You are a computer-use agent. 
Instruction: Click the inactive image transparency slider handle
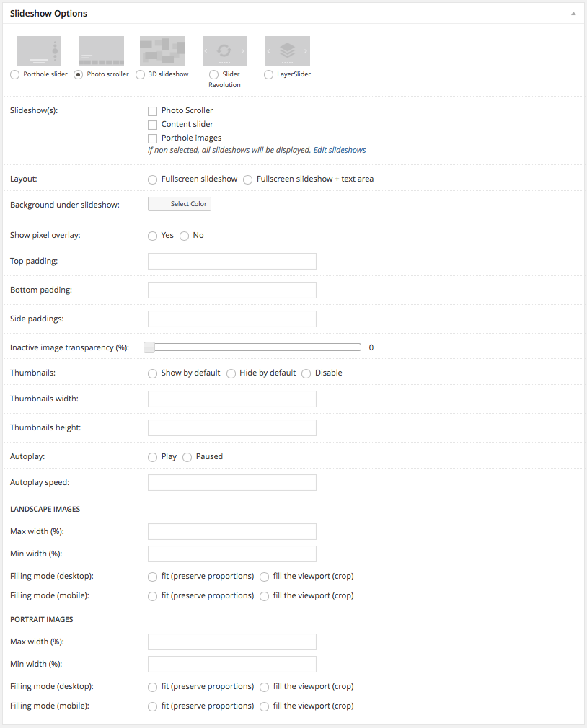(x=149, y=347)
